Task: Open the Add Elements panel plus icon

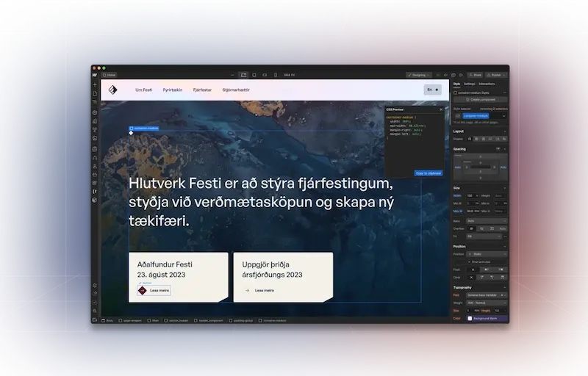Action: pos(95,84)
